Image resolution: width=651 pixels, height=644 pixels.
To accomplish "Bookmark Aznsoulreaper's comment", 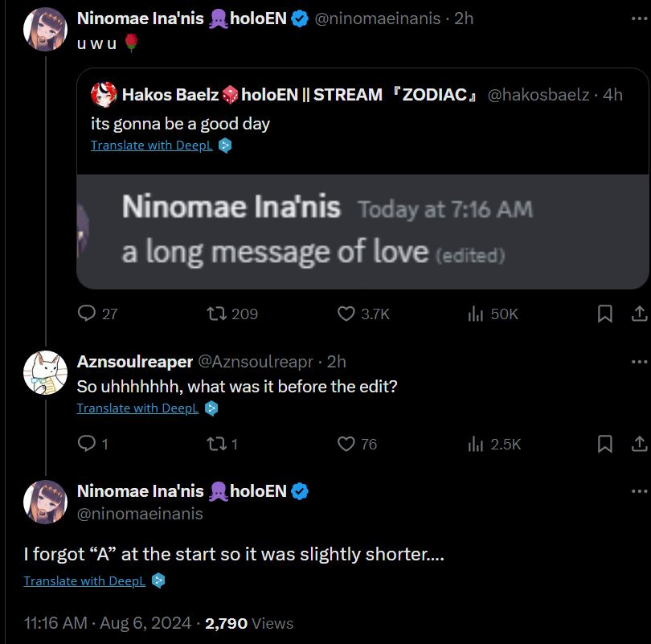I will (605, 444).
